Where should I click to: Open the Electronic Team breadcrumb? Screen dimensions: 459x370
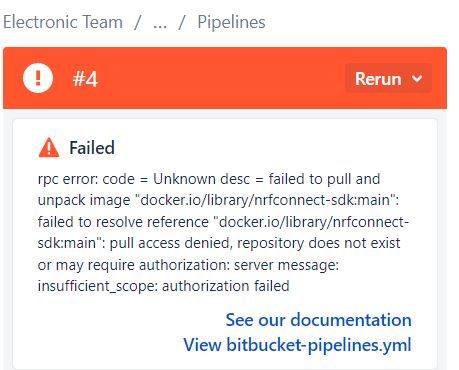pos(63,22)
